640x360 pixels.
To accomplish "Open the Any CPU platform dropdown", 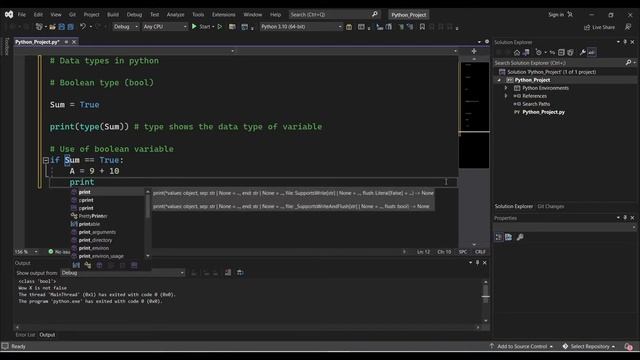I will tap(164, 27).
